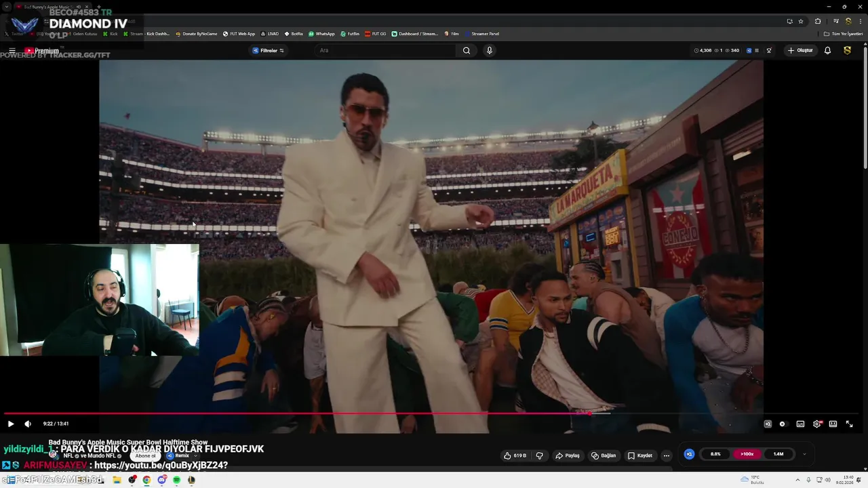Viewport: 868px width, 488px height.
Task: Open a new browser tab
Action: click(x=98, y=7)
